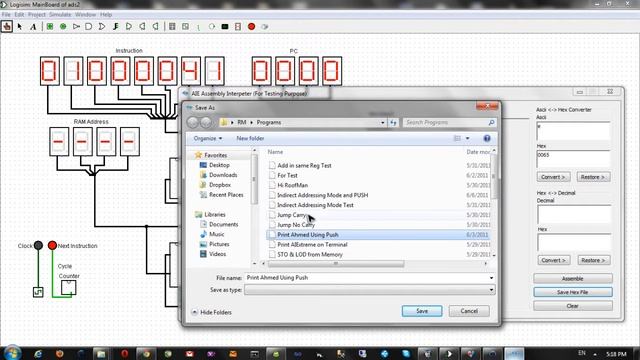Select file 'Add in same Reg Test'
The width and height of the screenshot is (640, 360).
(304, 165)
